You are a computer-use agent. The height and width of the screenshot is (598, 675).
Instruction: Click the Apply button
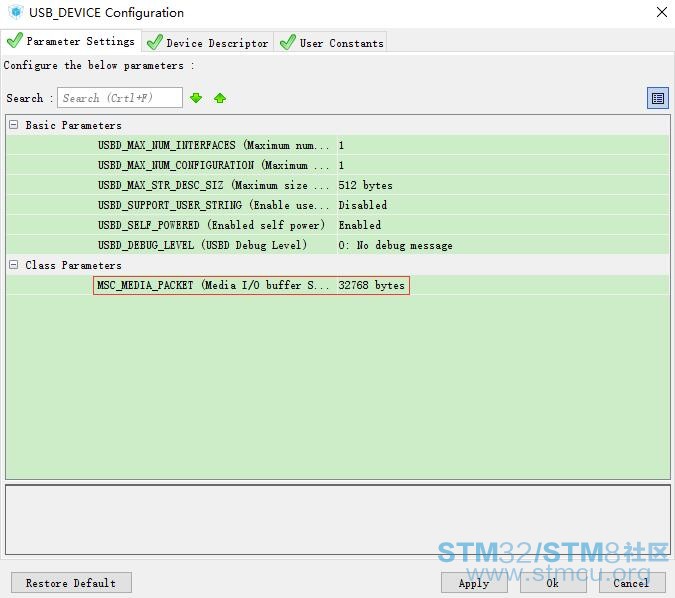474,583
